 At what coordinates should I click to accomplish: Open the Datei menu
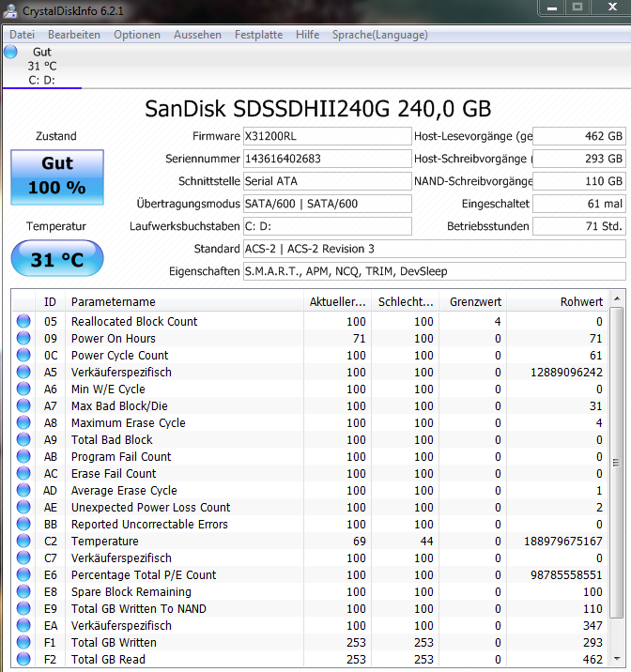click(22, 35)
